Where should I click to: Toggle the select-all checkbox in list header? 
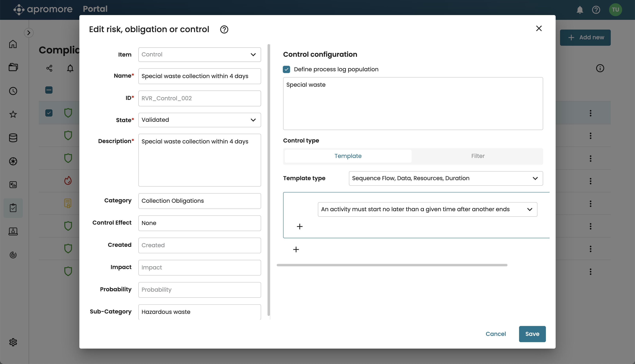click(49, 90)
